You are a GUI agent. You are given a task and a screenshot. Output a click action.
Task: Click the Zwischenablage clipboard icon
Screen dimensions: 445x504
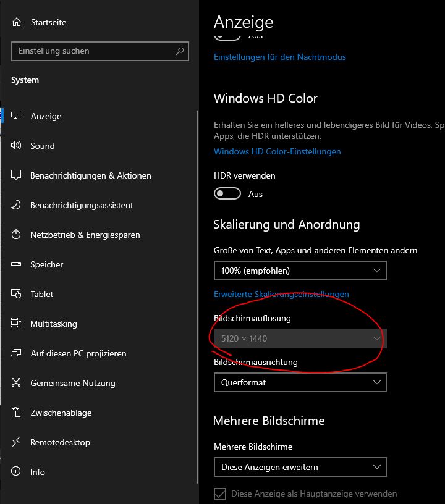click(17, 413)
